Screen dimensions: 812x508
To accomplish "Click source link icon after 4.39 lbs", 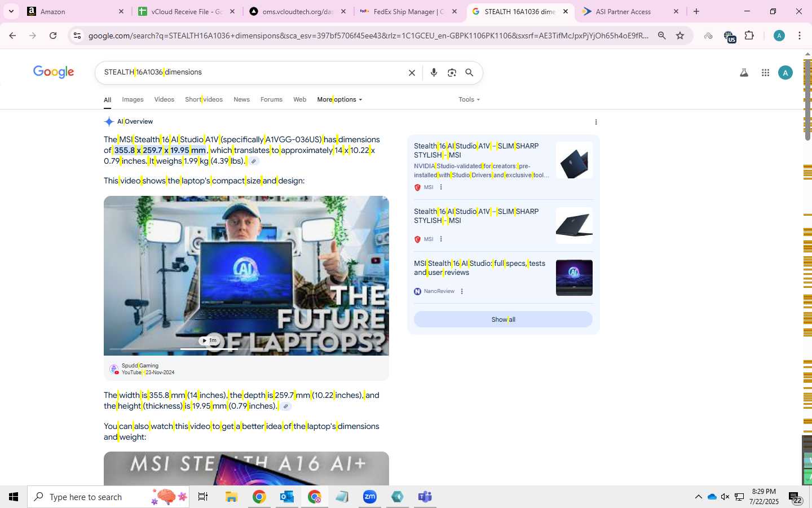I will pyautogui.click(x=254, y=161).
